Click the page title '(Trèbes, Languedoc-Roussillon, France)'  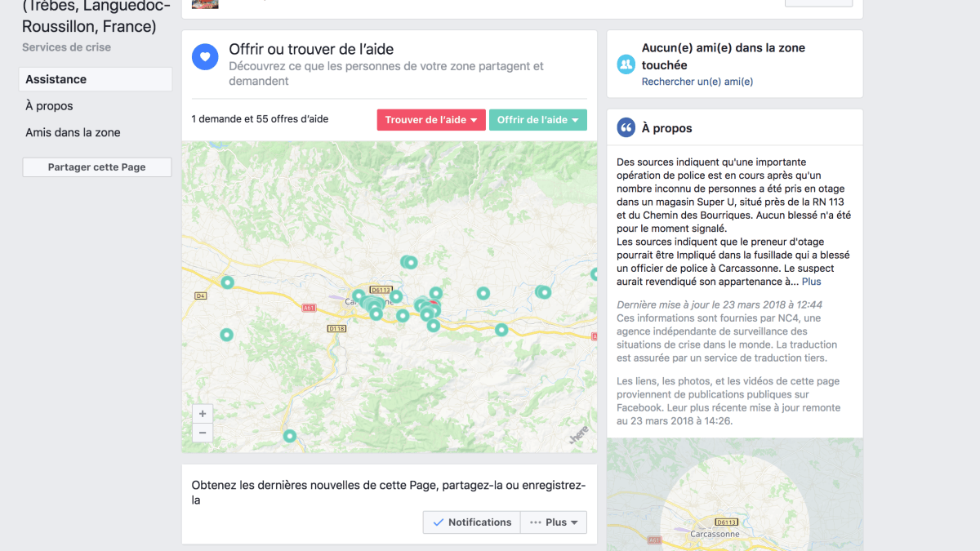(96, 17)
